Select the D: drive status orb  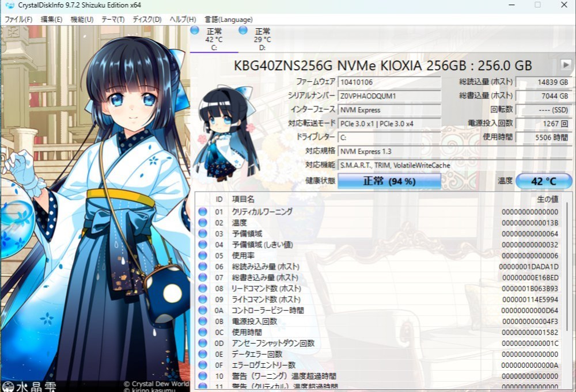click(x=243, y=30)
